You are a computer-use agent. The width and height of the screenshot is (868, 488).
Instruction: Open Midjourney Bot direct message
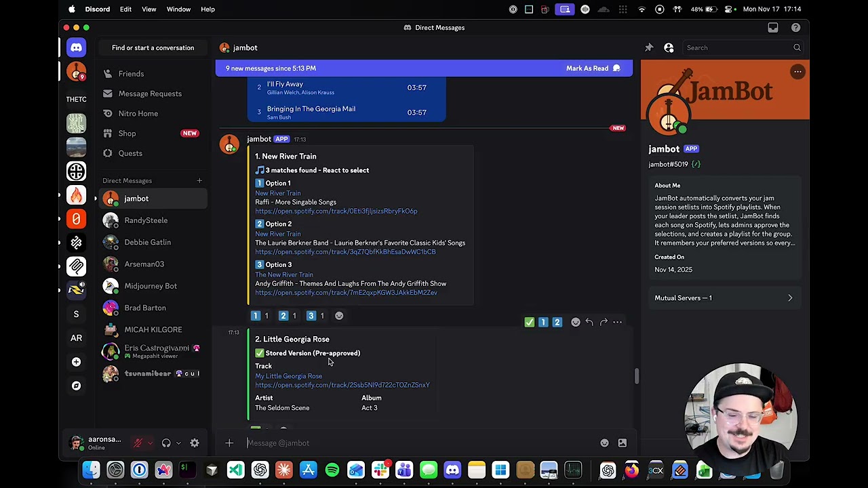click(x=153, y=286)
